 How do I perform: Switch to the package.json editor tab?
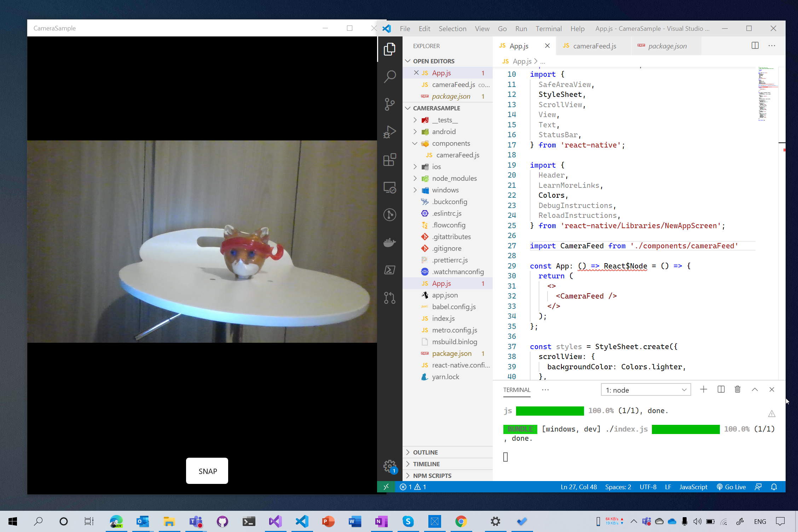(666, 46)
